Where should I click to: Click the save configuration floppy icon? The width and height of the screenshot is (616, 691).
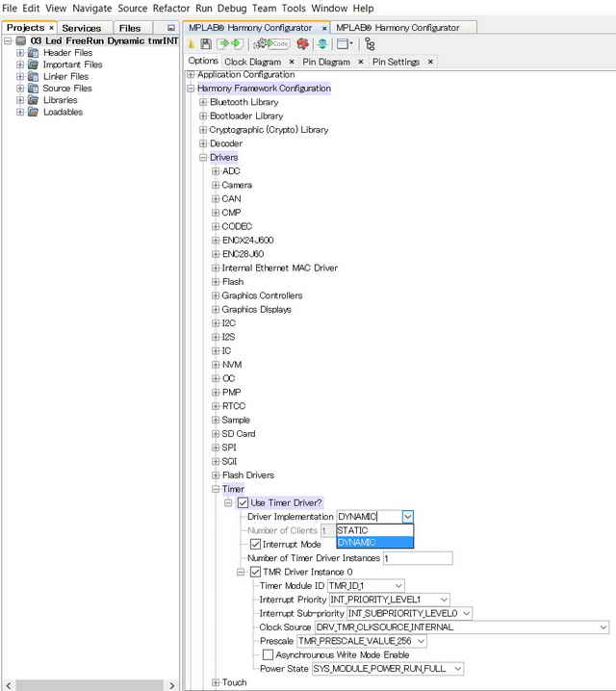click(x=206, y=44)
